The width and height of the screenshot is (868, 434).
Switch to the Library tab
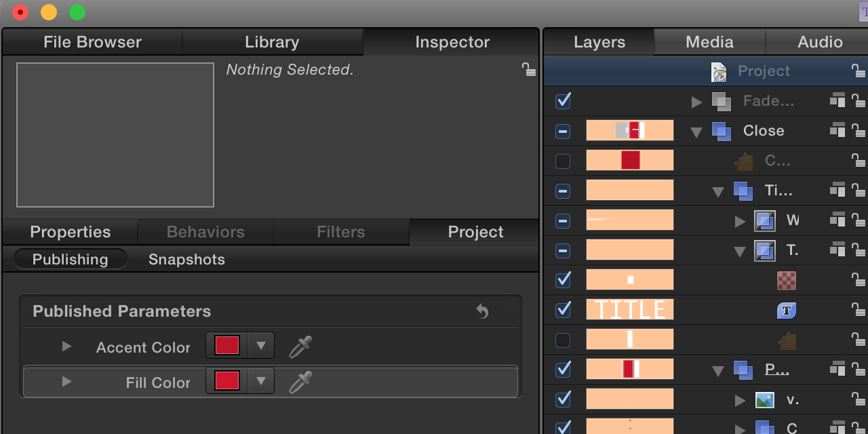pyautogui.click(x=272, y=42)
